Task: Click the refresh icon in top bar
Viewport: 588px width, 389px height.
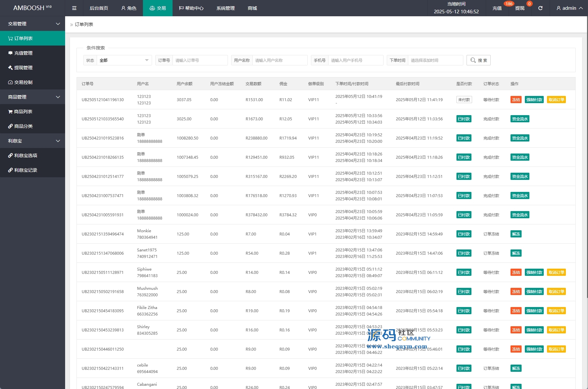Action: coord(540,8)
